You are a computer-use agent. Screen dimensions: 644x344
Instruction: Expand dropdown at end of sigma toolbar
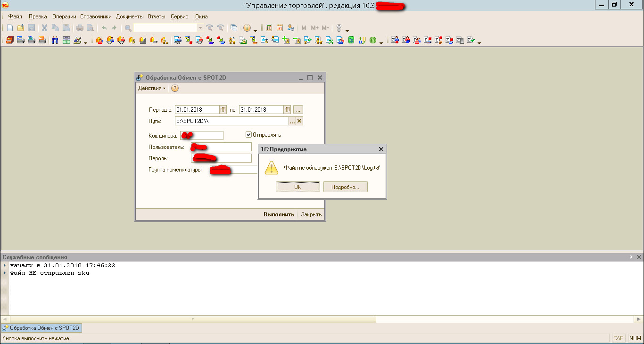[479, 43]
